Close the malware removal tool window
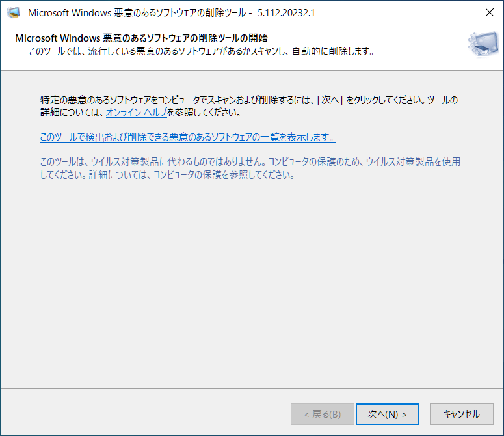Screen dimensions: 504x436 pyautogui.click(x=488, y=13)
